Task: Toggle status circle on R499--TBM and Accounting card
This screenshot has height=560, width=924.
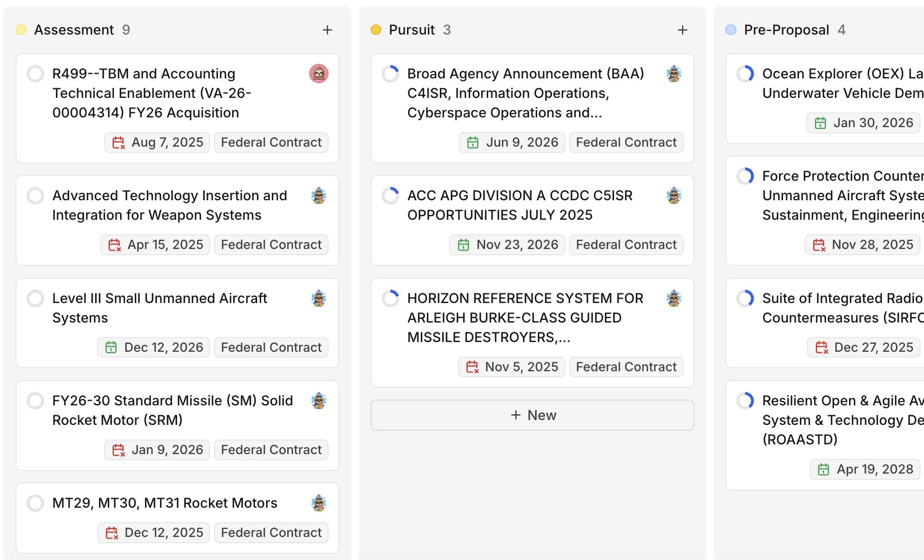Action: coord(35,74)
